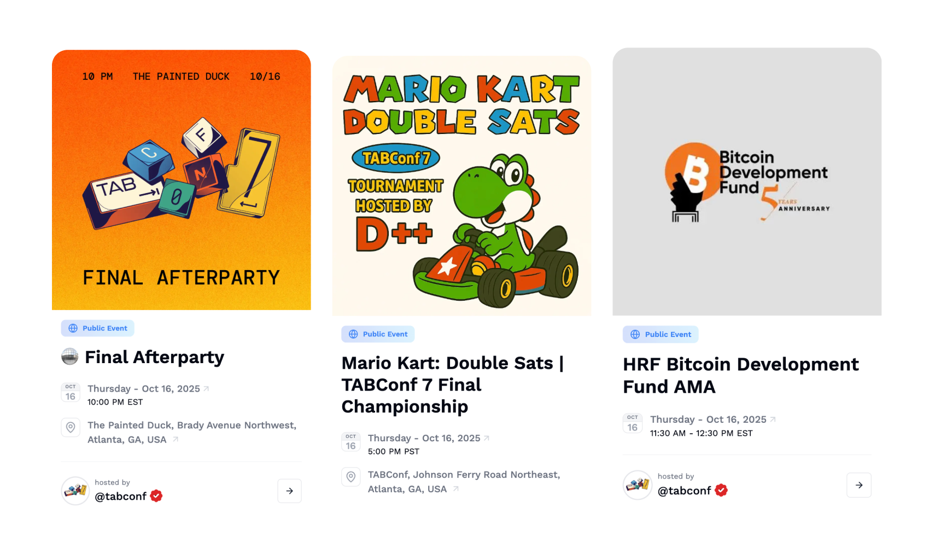Open the Mario Kart: Double Sats event title
Screen dimensions: 935x560
pyautogui.click(x=453, y=385)
